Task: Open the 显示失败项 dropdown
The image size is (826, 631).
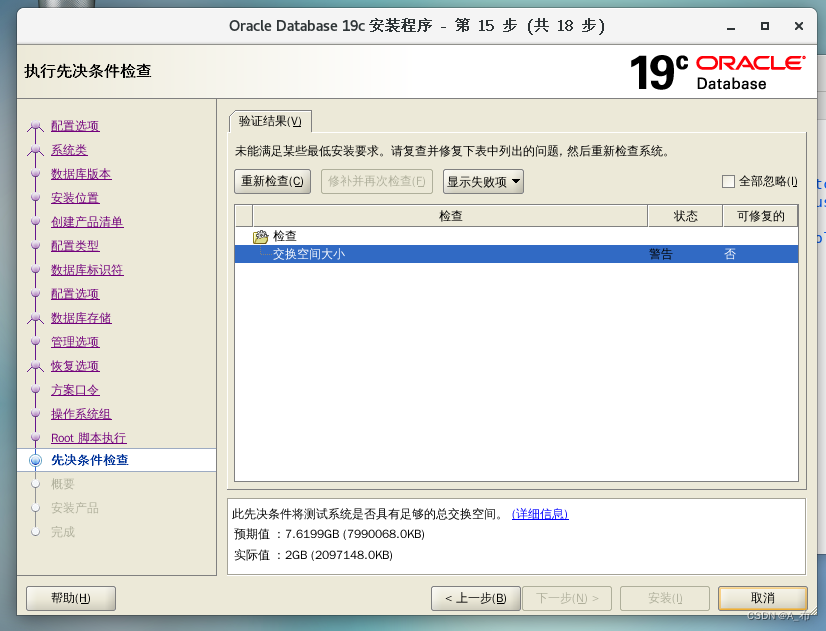Action: [x=483, y=182]
